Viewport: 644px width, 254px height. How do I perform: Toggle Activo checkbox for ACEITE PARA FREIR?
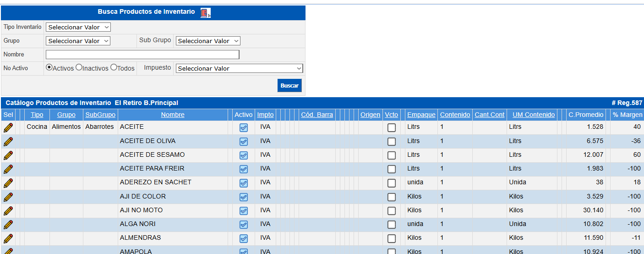click(244, 169)
